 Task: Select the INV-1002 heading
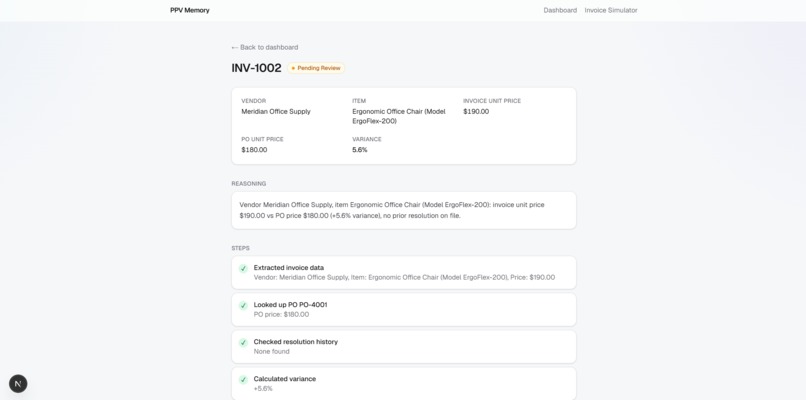click(x=257, y=68)
